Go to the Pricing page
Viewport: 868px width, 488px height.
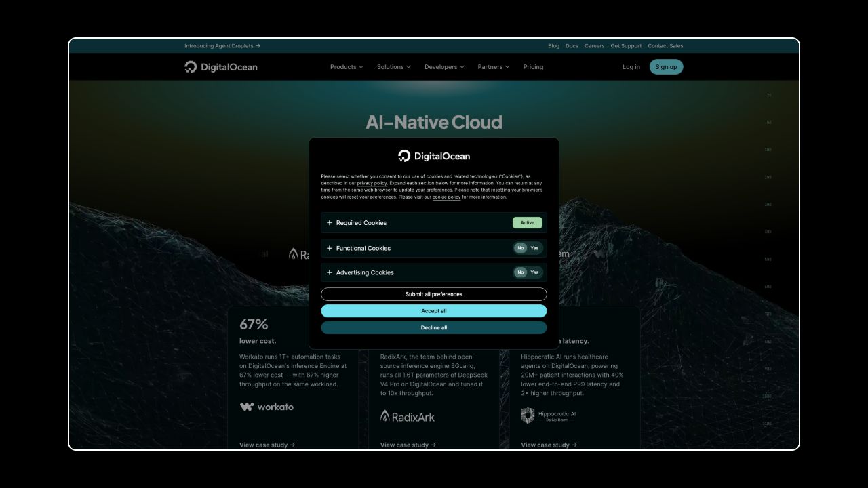(533, 67)
